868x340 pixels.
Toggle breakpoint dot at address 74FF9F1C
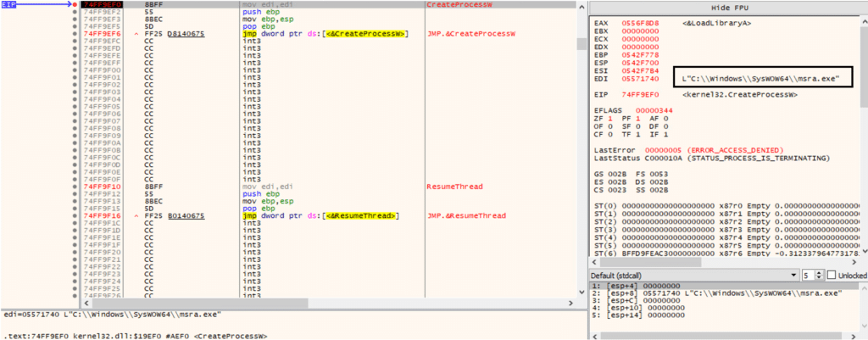(x=75, y=223)
